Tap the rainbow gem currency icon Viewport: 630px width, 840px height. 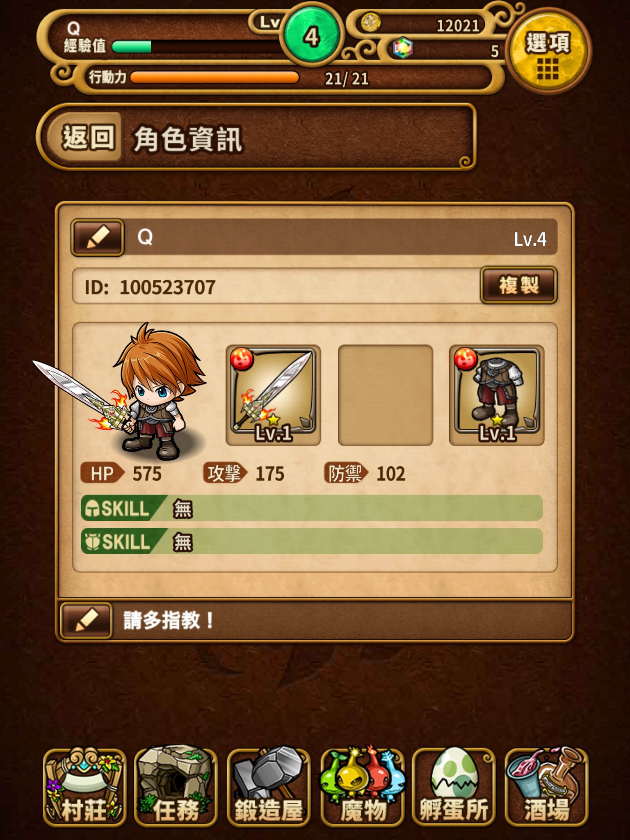403,49
